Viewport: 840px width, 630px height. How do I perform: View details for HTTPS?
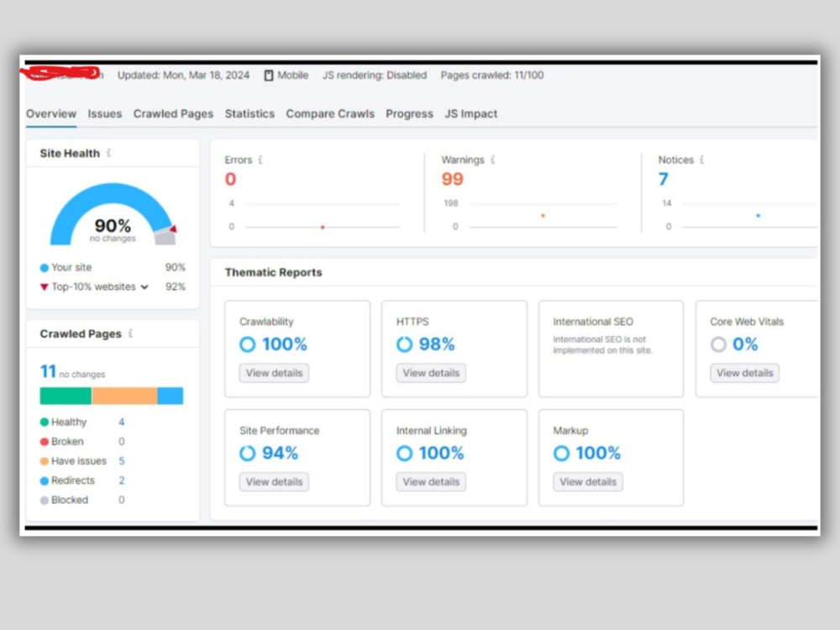(431, 373)
